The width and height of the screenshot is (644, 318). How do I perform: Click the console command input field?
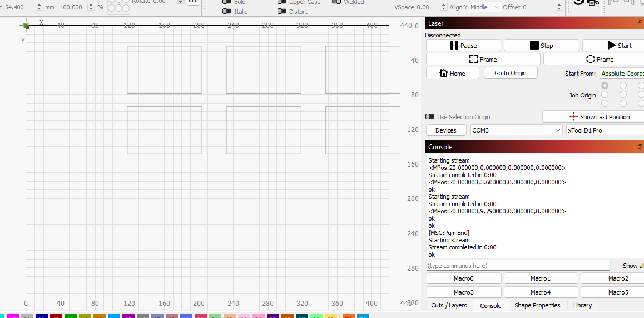point(518,266)
